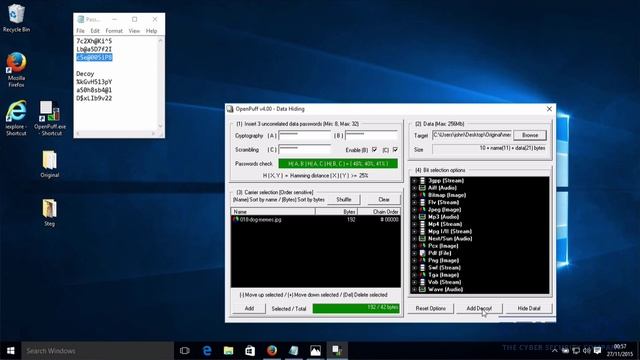The height and width of the screenshot is (360, 640).
Task: Expand the Next/Sun (Audio) tree node
Action: pyautogui.click(x=414, y=239)
